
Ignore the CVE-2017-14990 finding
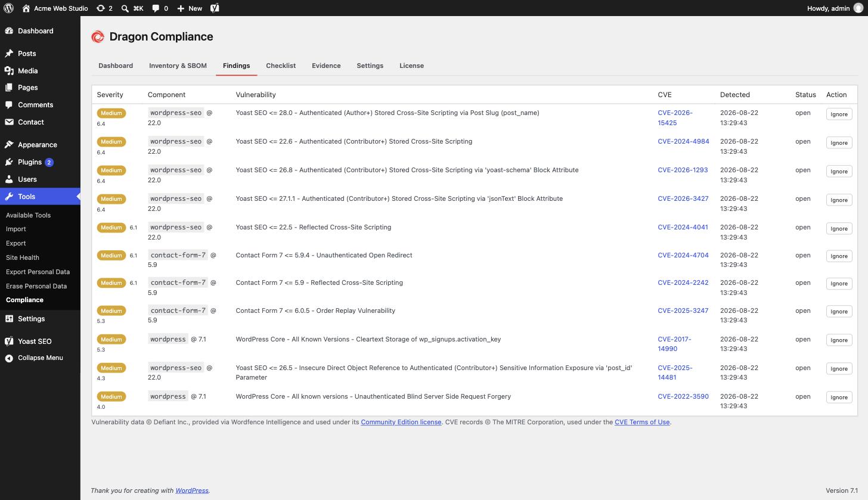(x=839, y=340)
